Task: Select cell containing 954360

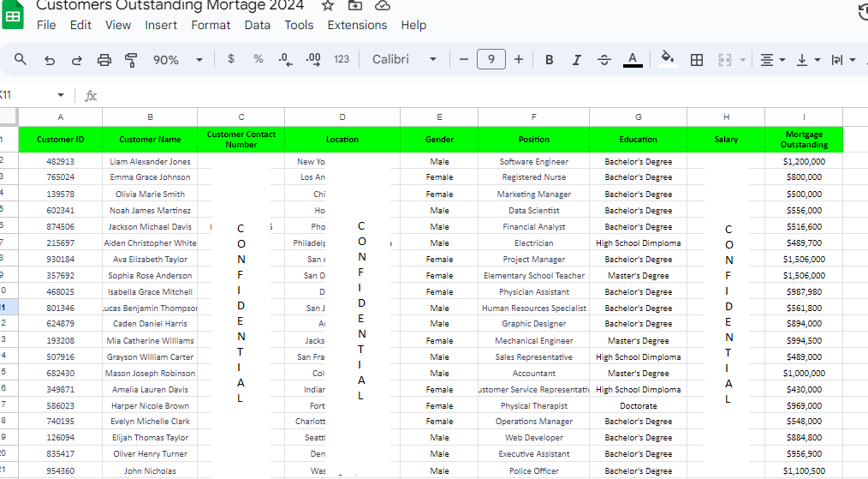Action: click(x=60, y=470)
